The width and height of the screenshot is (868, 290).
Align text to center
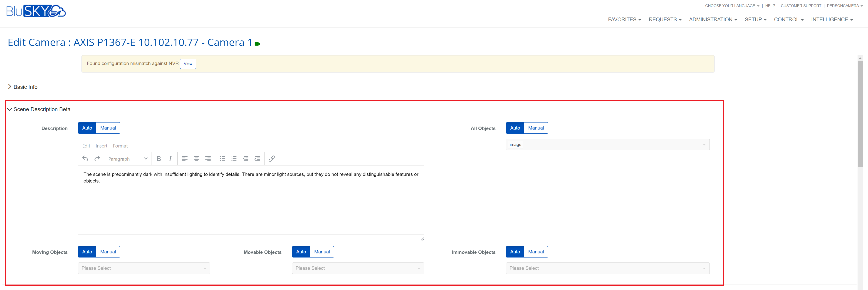[196, 158]
